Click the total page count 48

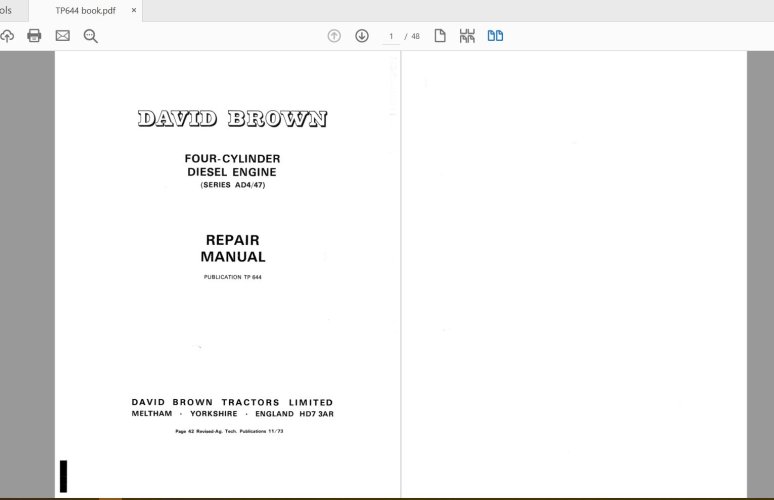tap(415, 36)
